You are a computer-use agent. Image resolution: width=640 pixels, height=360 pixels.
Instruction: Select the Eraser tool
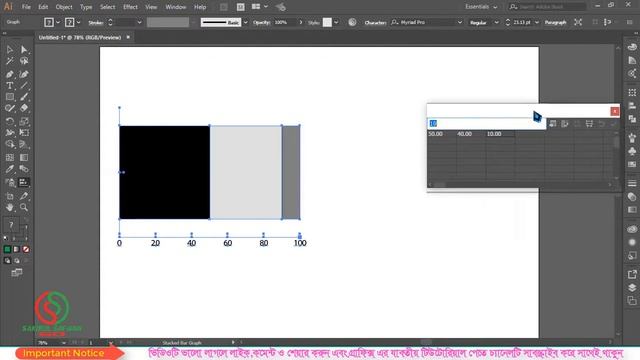click(24, 109)
